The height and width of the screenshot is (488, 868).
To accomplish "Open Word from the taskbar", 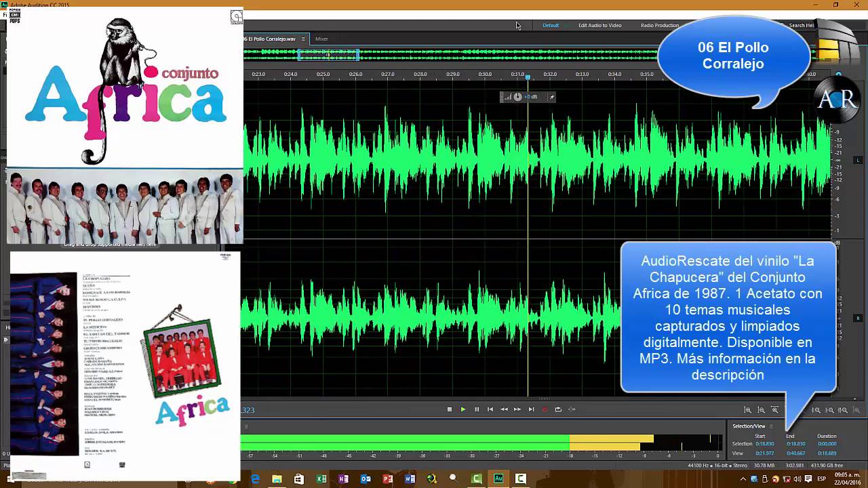I will (410, 479).
